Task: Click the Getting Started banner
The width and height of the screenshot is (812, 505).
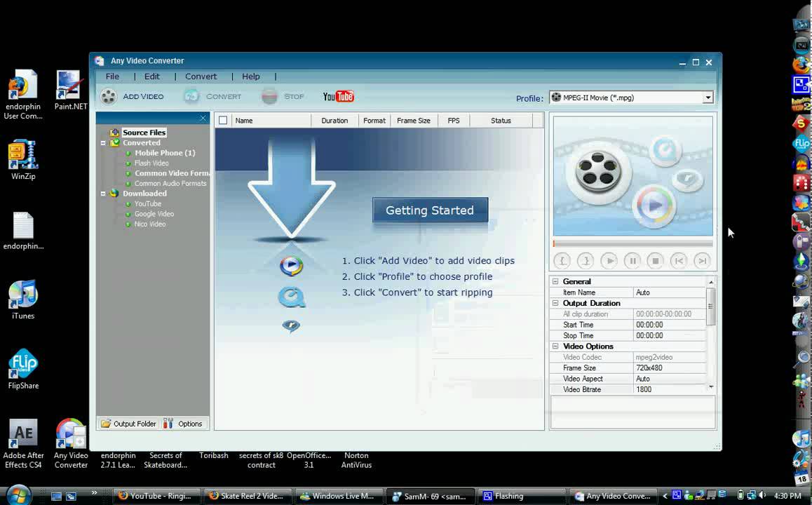Action: tap(430, 210)
